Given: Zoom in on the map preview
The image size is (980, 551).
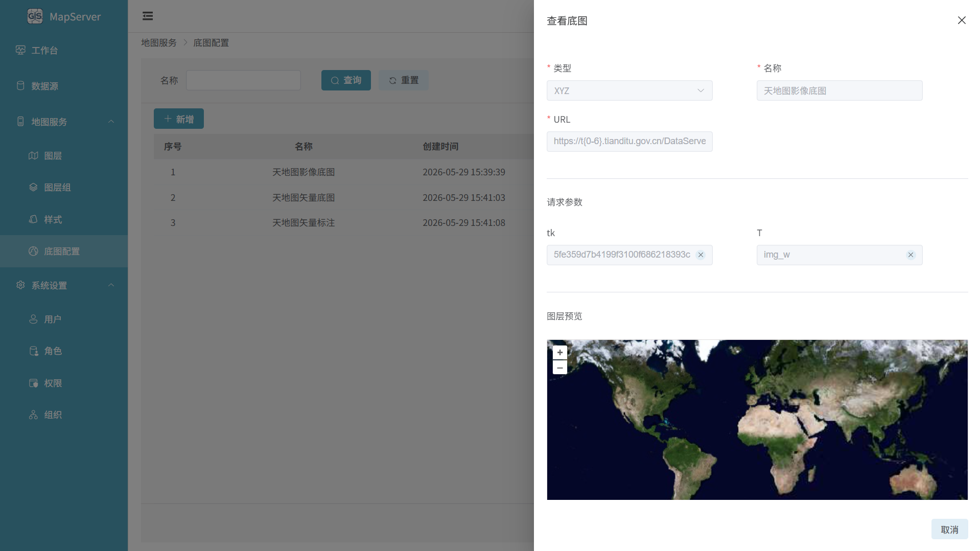Looking at the screenshot, I should pos(560,353).
